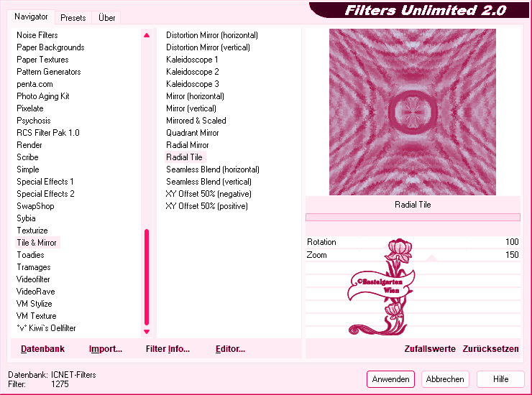This screenshot has width=532, height=395.
Task: Adjust the Zoom slider
Action: pos(413,255)
